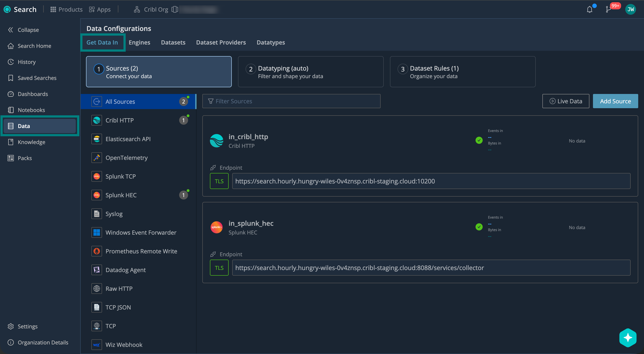Switch to the Datatypes tab
The width and height of the screenshot is (644, 354).
(x=271, y=42)
